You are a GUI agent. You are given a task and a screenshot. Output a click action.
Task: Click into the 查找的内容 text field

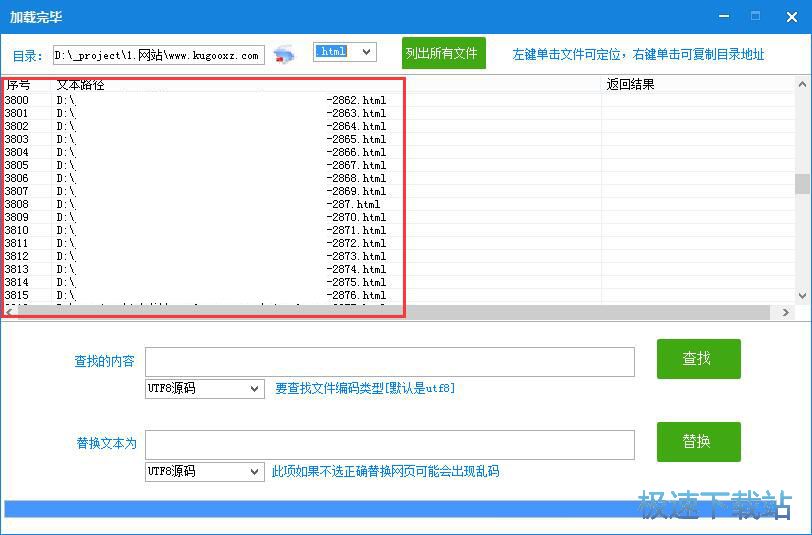[x=389, y=361]
